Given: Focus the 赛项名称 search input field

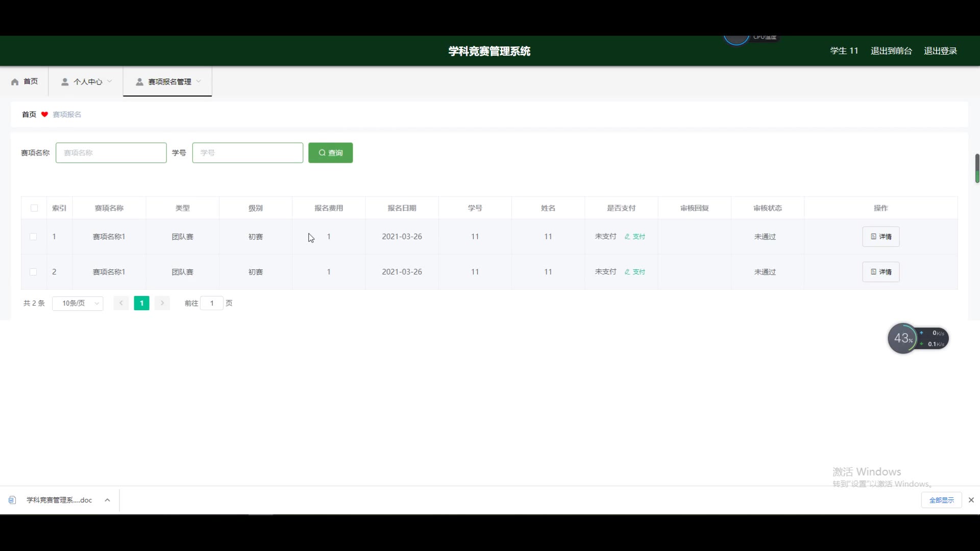Looking at the screenshot, I should click(x=111, y=153).
